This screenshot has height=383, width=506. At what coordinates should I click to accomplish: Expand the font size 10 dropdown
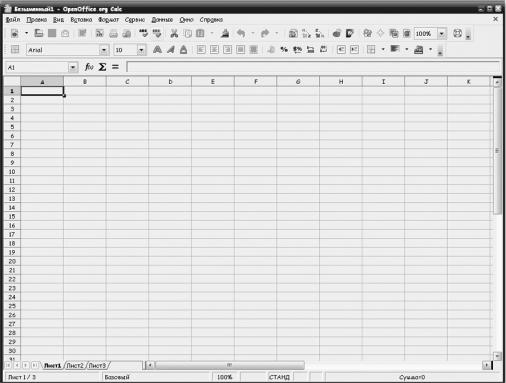[x=141, y=50]
